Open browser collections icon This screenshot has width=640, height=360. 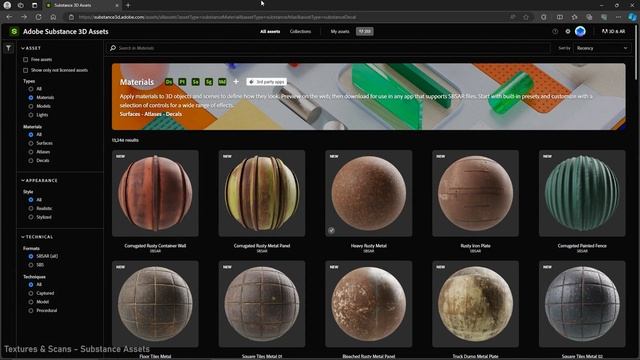pyautogui.click(x=589, y=17)
